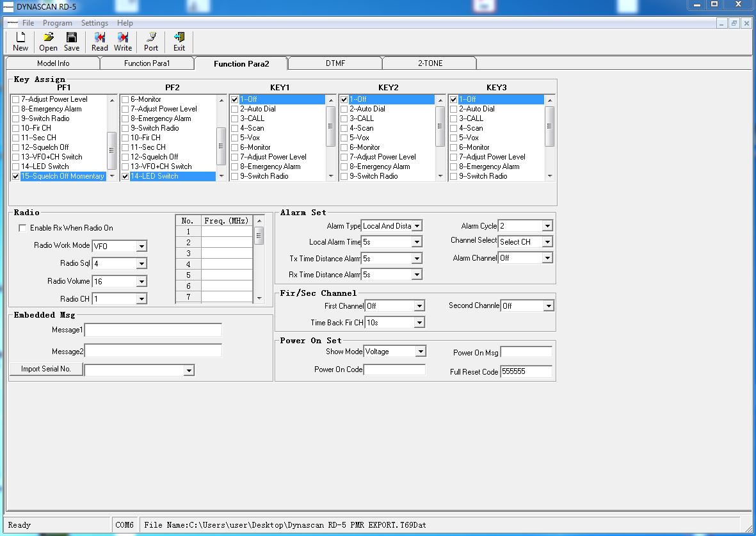This screenshot has width=756, height=536.
Task: Click the Power On Msg field
Action: click(x=526, y=352)
